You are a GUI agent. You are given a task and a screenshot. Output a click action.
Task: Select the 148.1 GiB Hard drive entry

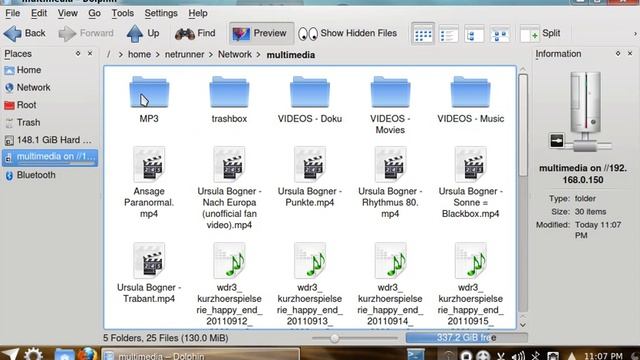[49, 140]
